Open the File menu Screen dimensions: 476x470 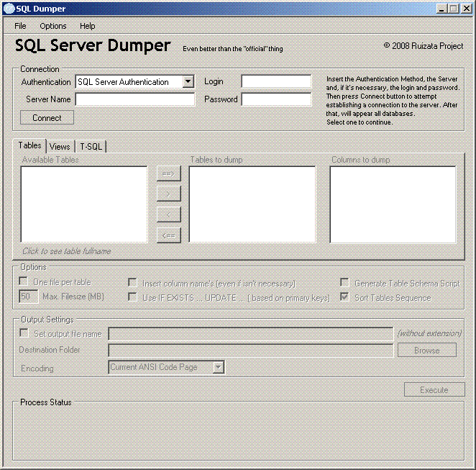pos(20,26)
